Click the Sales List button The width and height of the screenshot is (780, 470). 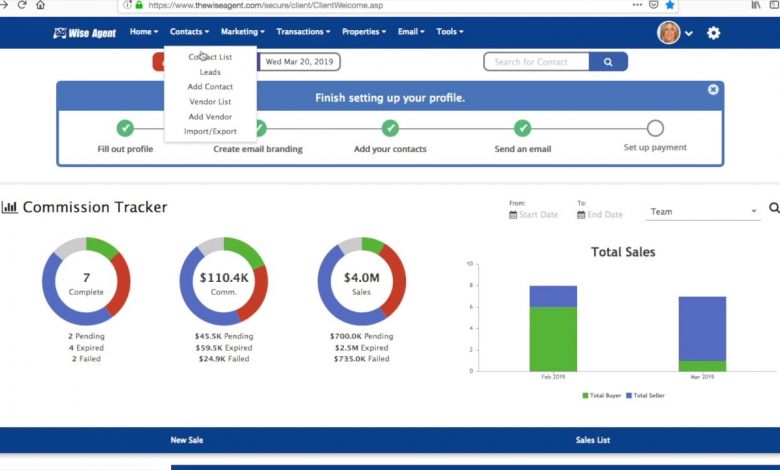click(x=592, y=440)
